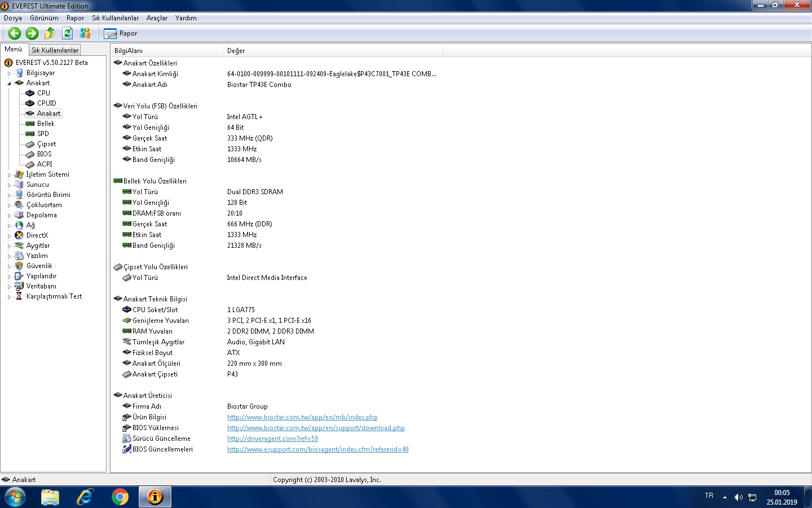The height and width of the screenshot is (508, 812).
Task: Click the BIOS Güncellemeleri row icon
Action: pos(127,449)
